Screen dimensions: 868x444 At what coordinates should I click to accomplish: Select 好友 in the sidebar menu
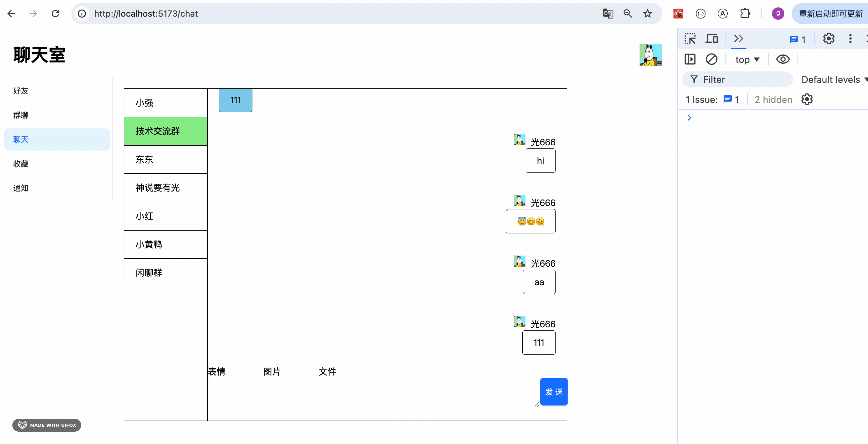21,91
